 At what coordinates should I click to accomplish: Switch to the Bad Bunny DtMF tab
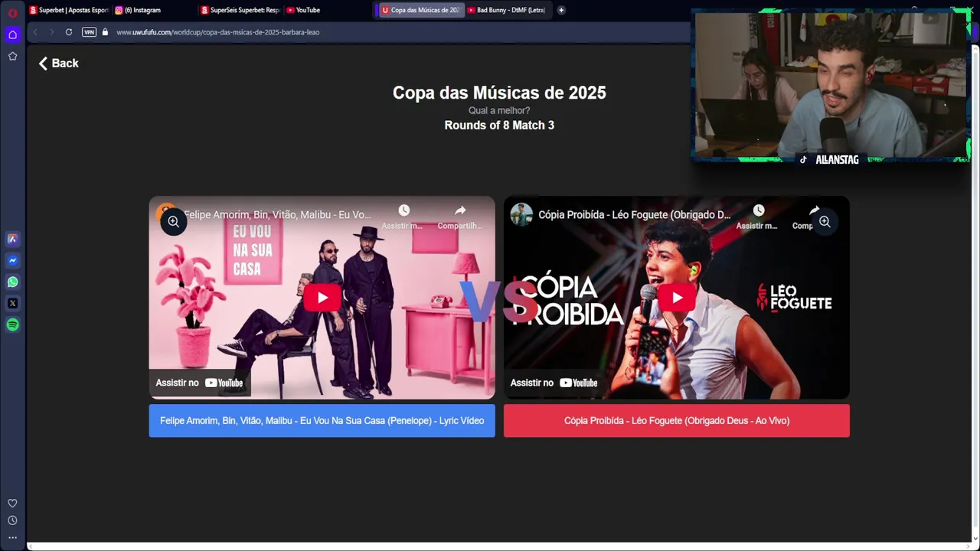[x=506, y=10]
